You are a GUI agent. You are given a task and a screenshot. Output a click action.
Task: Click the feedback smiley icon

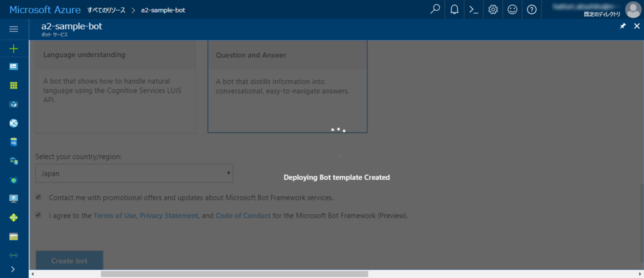point(512,9)
